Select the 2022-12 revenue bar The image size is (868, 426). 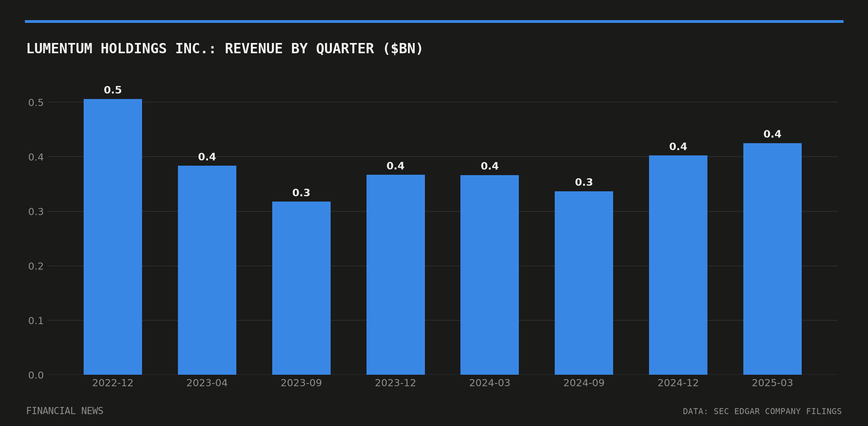(113, 237)
